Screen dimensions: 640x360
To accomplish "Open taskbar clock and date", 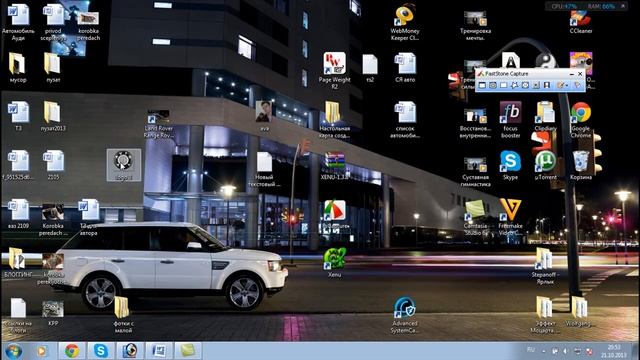I will (614, 351).
